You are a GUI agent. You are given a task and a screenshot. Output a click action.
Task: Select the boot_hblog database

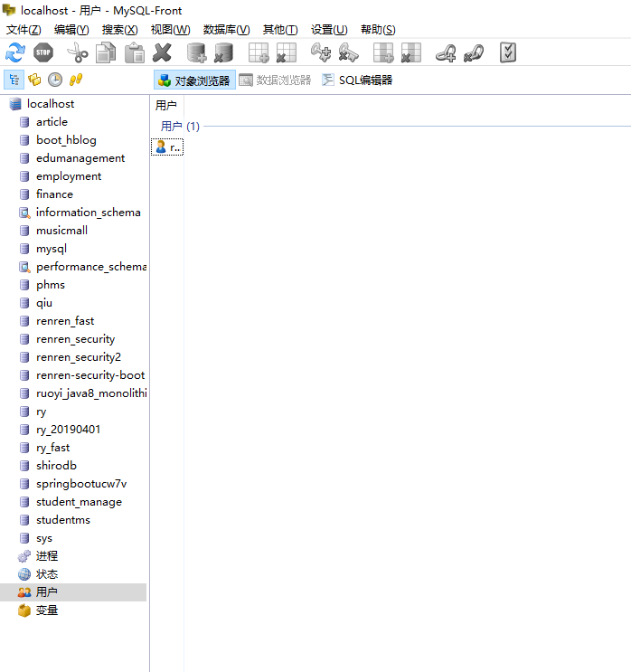click(66, 140)
